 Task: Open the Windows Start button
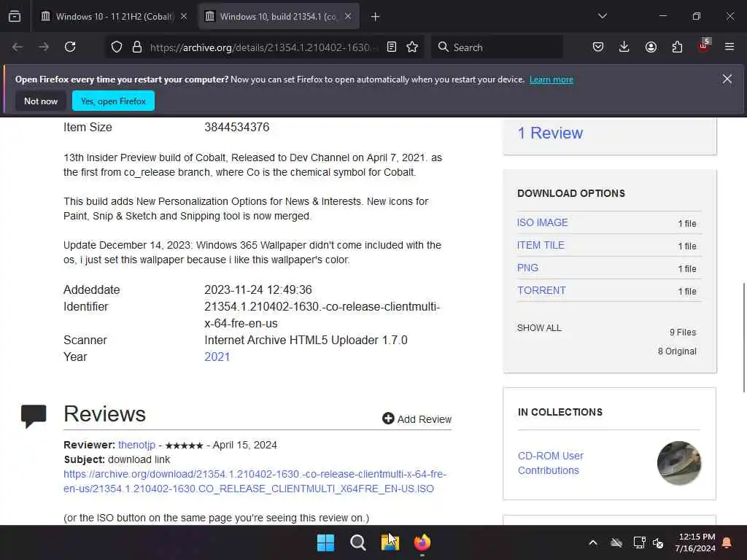[x=326, y=542]
